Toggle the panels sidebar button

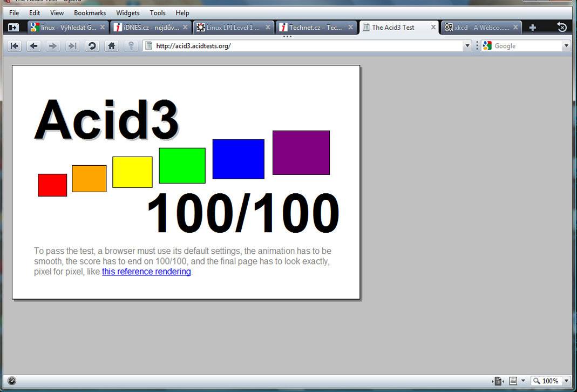click(13, 28)
